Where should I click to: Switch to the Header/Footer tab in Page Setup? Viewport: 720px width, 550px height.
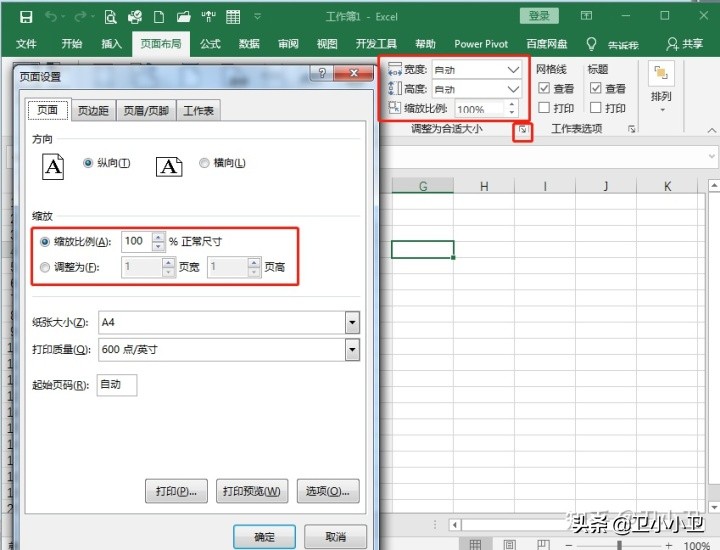tap(146, 111)
